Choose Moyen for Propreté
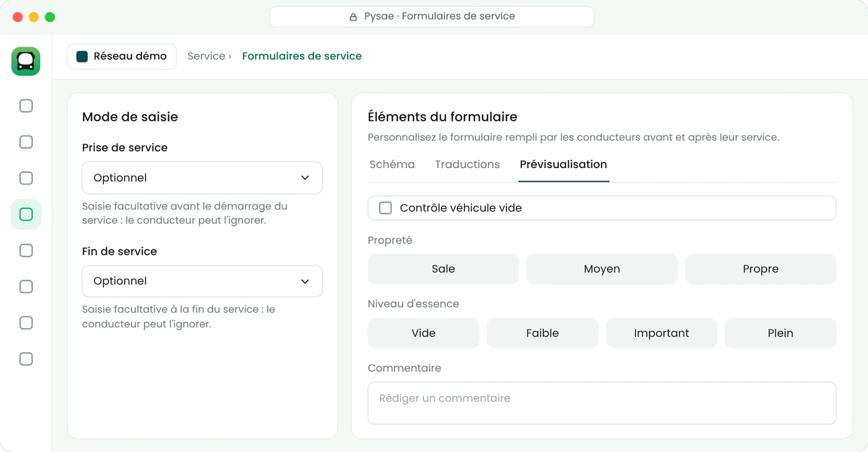Screen dimensions: 868x452 [602, 269]
